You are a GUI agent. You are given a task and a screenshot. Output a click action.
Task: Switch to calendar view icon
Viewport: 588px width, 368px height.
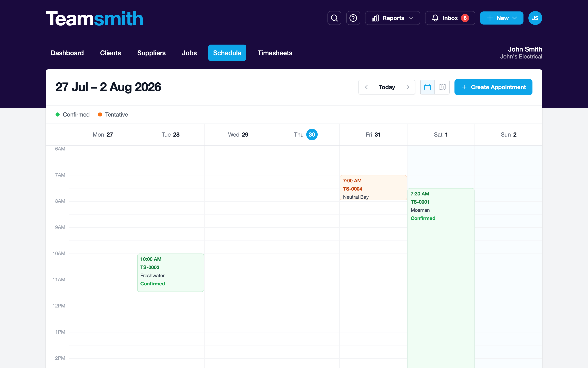point(427,87)
